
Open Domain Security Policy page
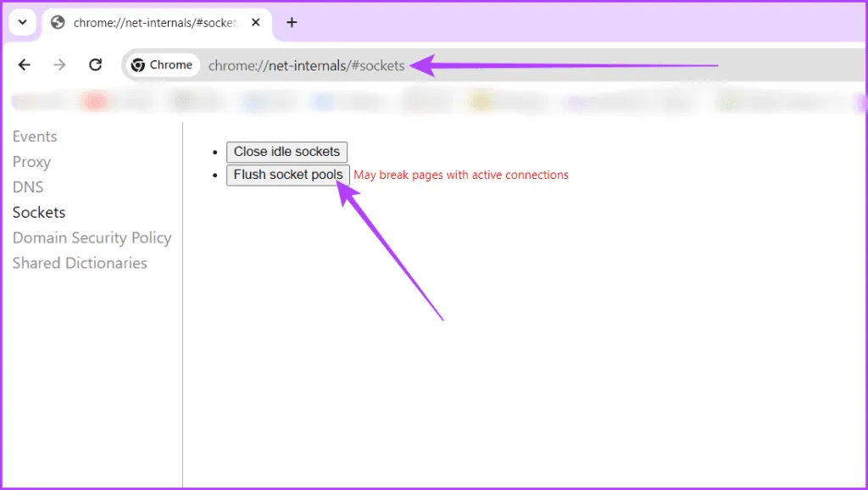coord(92,238)
